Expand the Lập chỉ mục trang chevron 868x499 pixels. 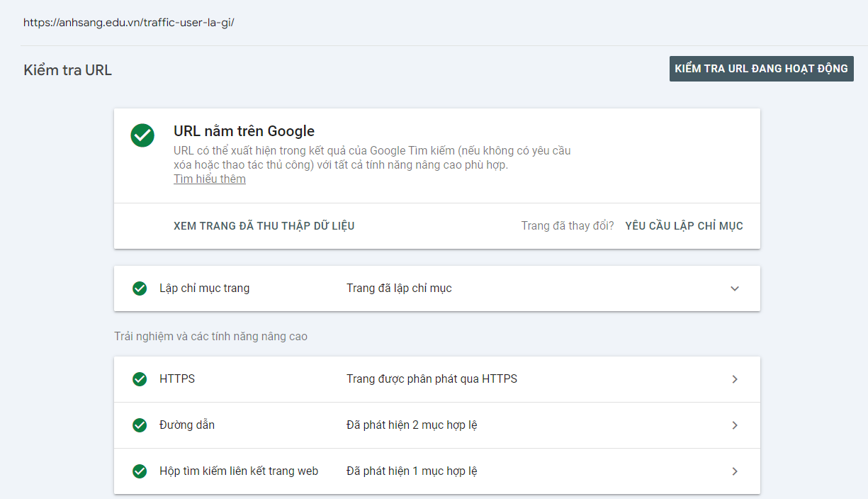pos(735,288)
